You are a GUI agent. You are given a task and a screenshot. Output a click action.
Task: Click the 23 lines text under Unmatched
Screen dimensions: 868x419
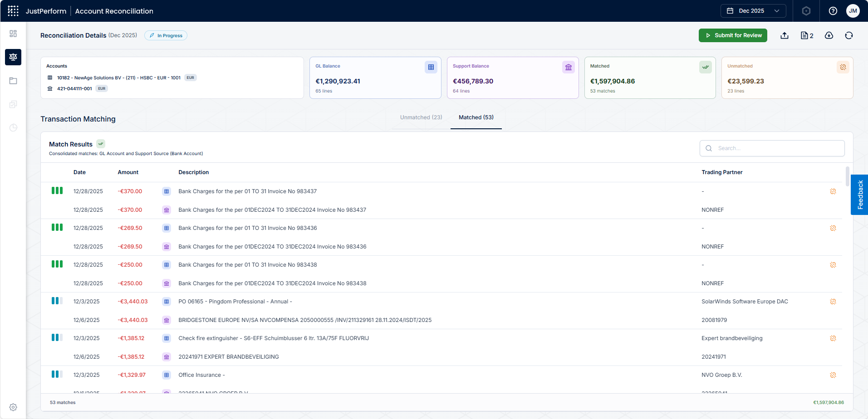(x=736, y=91)
